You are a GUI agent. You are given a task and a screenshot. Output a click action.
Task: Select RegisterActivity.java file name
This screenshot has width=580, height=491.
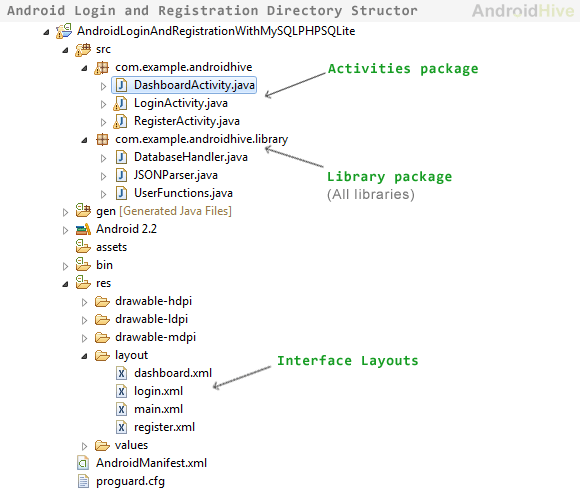point(187,121)
